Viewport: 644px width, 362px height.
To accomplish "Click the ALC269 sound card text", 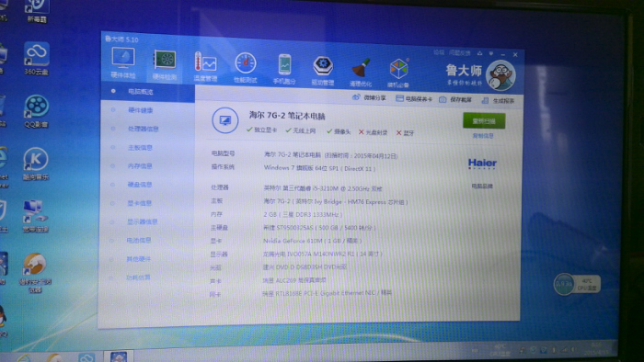I will pyautogui.click(x=295, y=280).
